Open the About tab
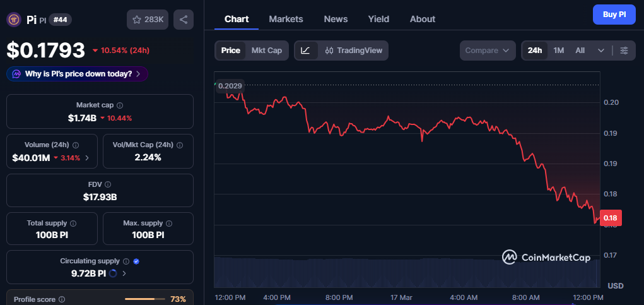 422,19
